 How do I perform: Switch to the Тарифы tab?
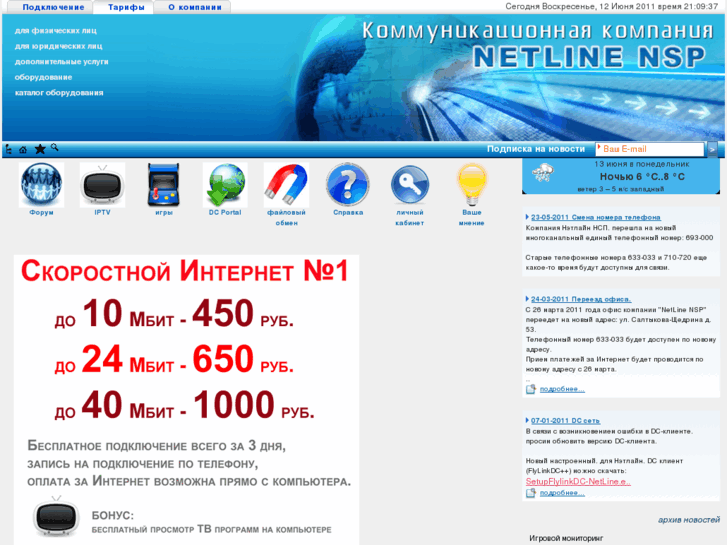pos(126,7)
